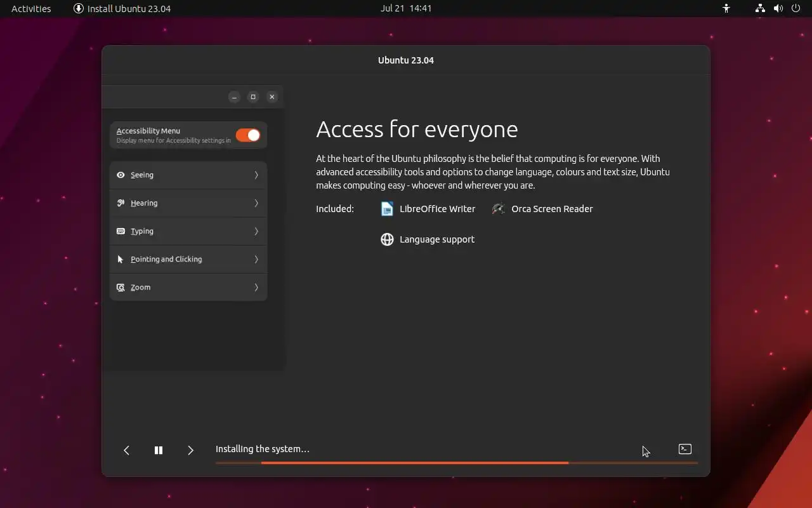Image resolution: width=812 pixels, height=508 pixels.
Task: Click the ear icon beside Hearing
Action: pos(121,203)
